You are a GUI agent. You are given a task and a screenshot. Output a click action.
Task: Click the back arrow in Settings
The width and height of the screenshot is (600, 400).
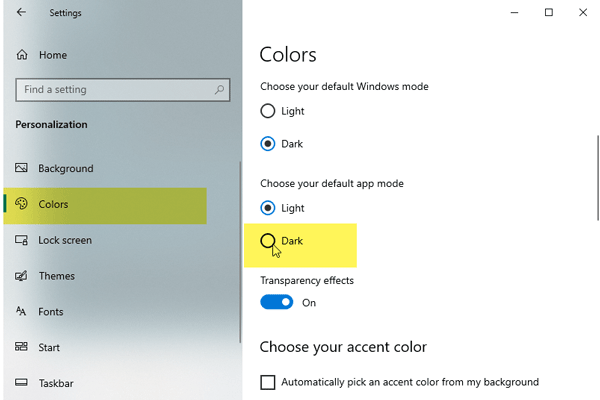(22, 13)
